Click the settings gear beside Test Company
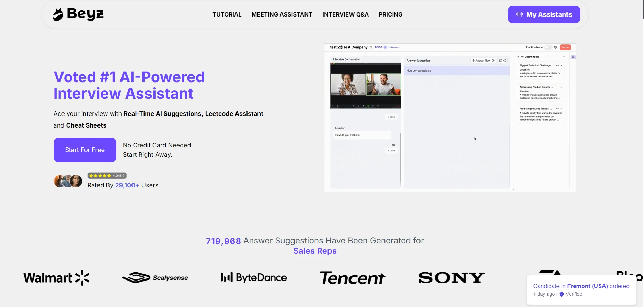 click(371, 47)
